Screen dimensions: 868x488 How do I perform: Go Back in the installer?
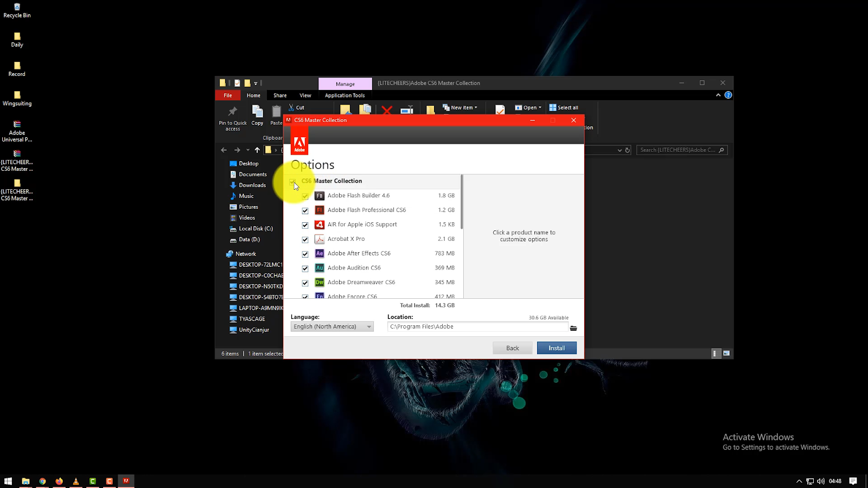[x=513, y=348]
